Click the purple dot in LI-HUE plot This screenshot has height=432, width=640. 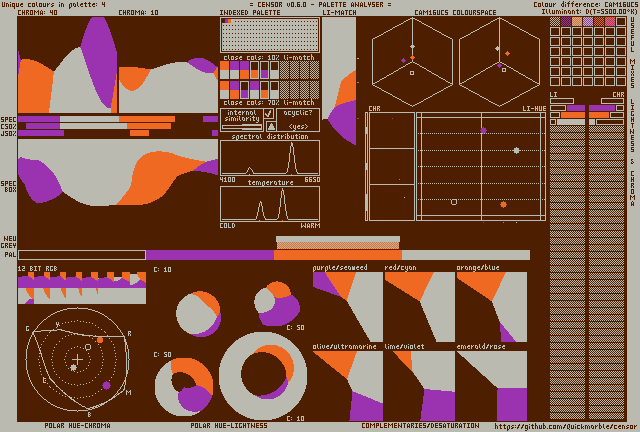tap(483, 130)
